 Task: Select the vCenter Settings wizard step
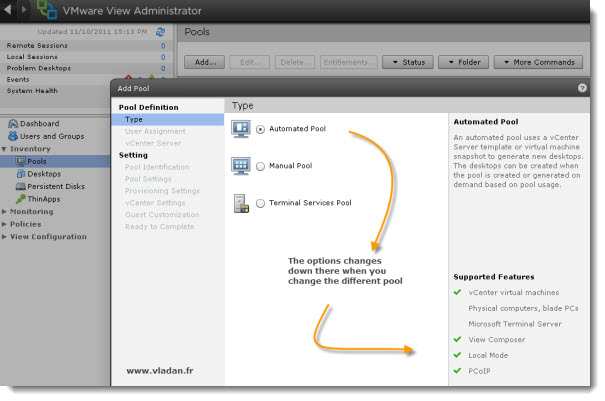[x=155, y=203]
